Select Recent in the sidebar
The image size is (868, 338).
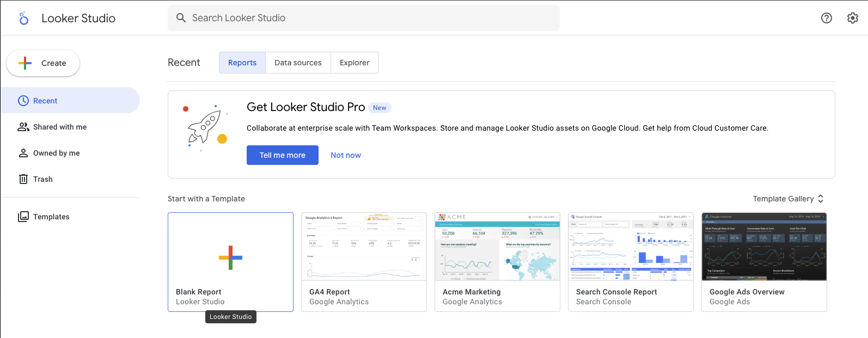(70, 100)
